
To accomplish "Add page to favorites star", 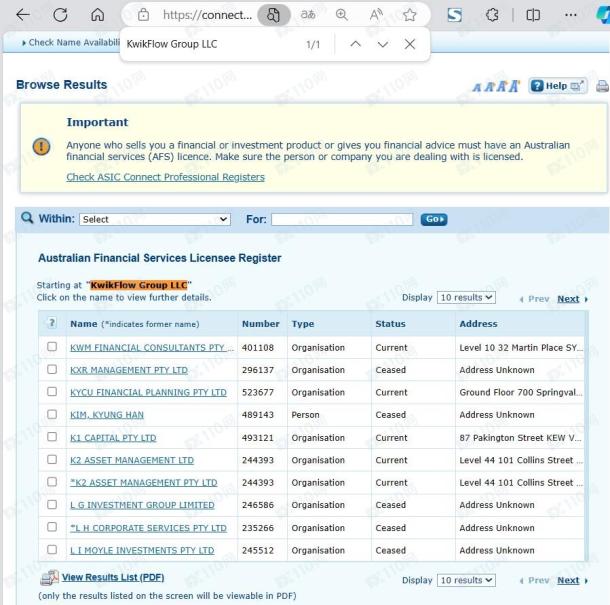I will point(410,15).
